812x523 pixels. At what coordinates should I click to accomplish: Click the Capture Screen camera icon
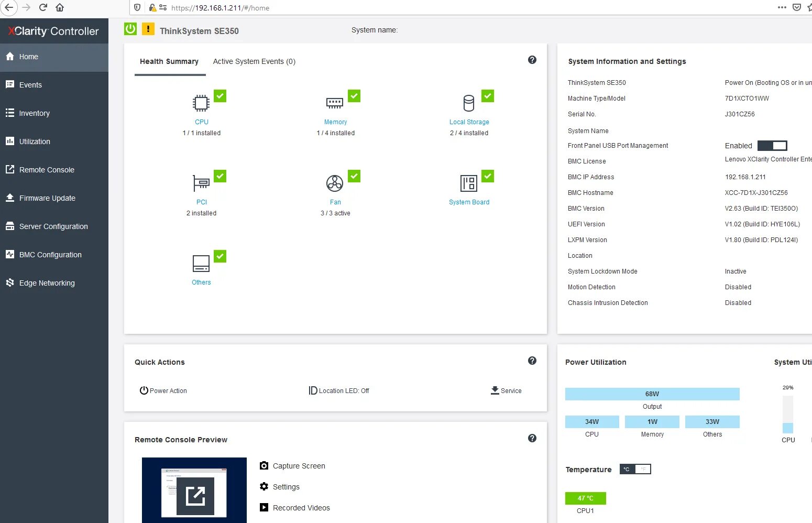(x=264, y=465)
